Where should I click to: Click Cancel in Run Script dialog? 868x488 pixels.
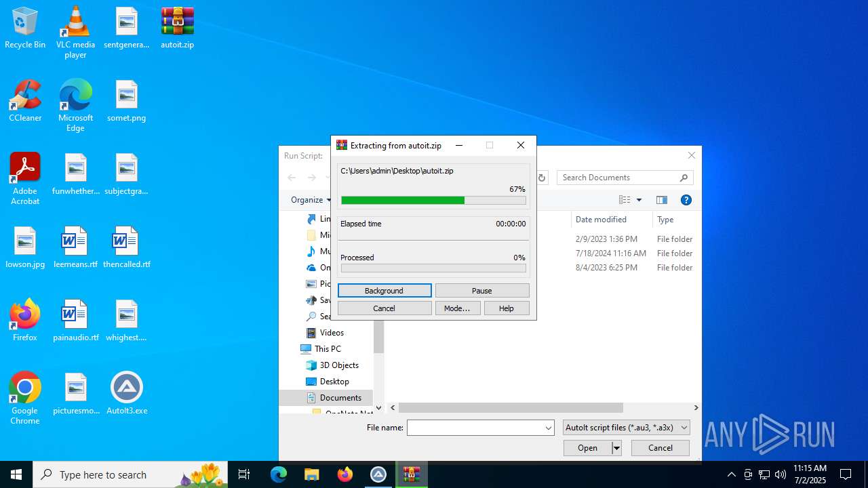pyautogui.click(x=660, y=448)
